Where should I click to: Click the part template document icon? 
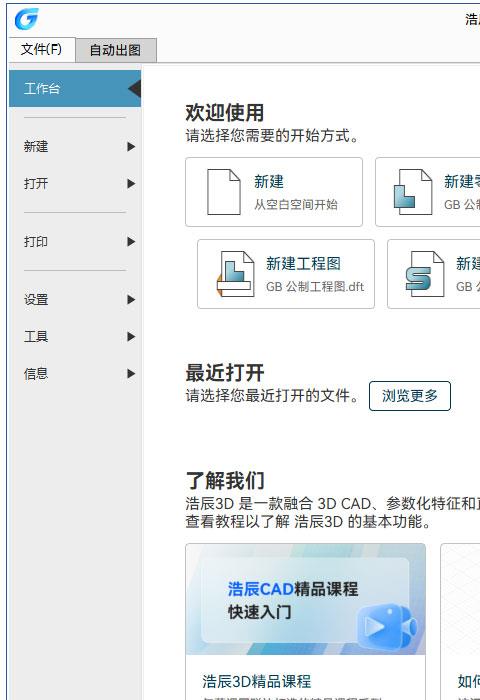click(413, 192)
